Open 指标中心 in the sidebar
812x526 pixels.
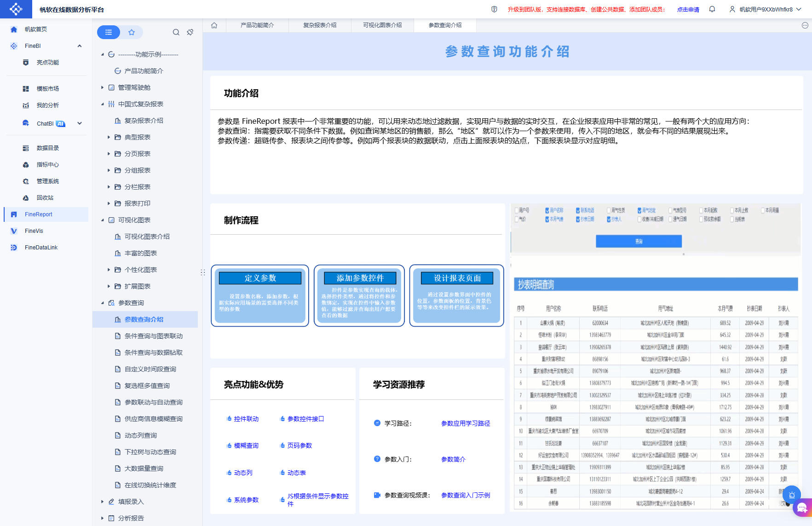(47, 165)
